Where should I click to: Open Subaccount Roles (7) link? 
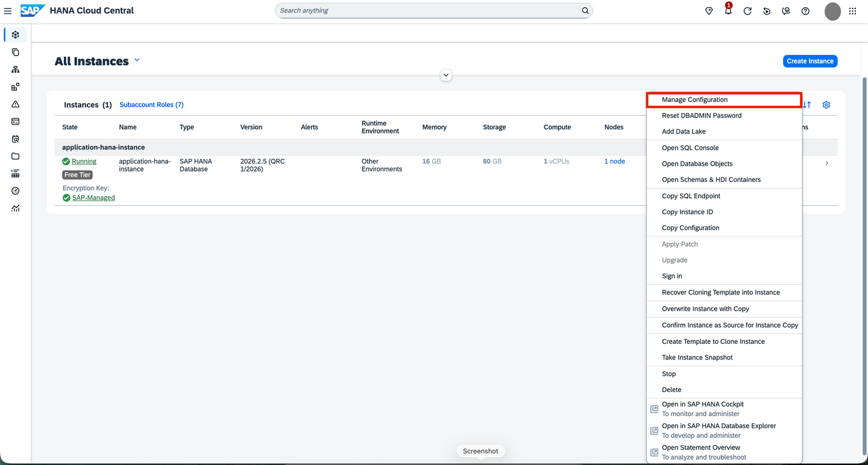(151, 105)
